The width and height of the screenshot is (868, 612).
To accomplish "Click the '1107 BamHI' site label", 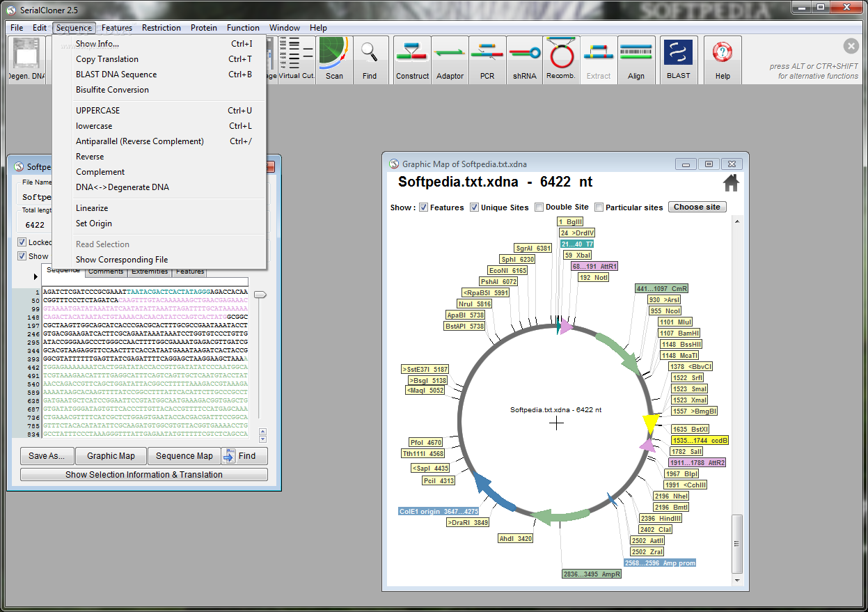I will coord(679,333).
